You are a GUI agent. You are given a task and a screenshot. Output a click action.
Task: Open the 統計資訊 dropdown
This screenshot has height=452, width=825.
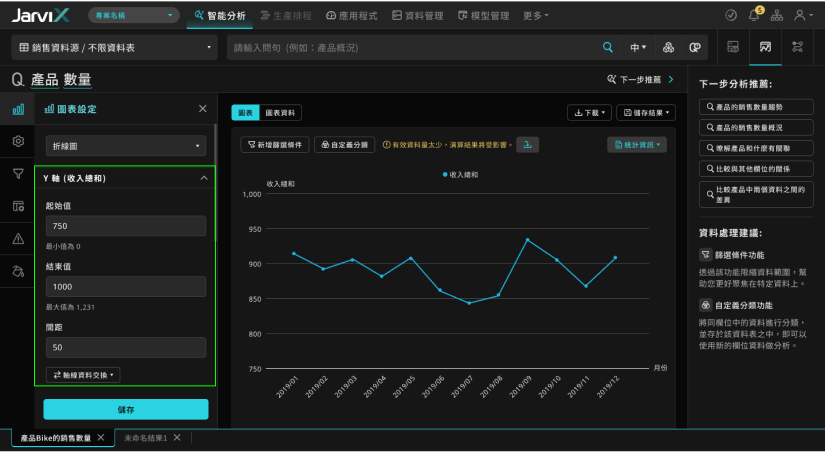(x=637, y=145)
